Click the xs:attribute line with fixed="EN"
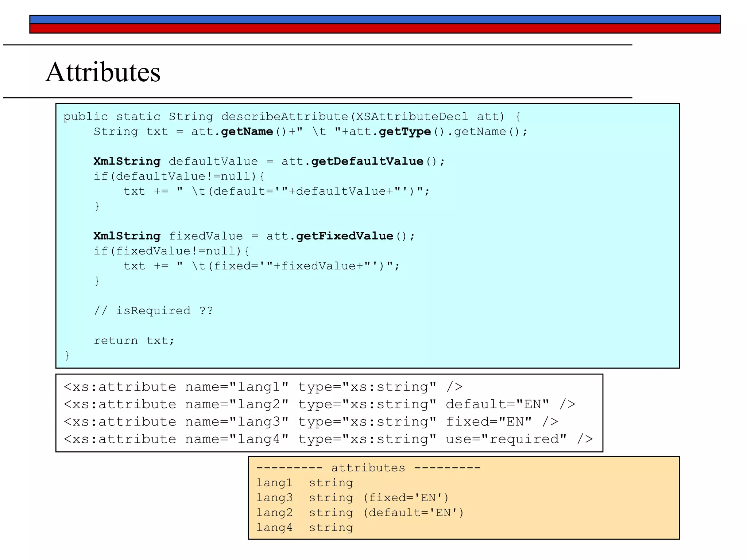 [311, 422]
